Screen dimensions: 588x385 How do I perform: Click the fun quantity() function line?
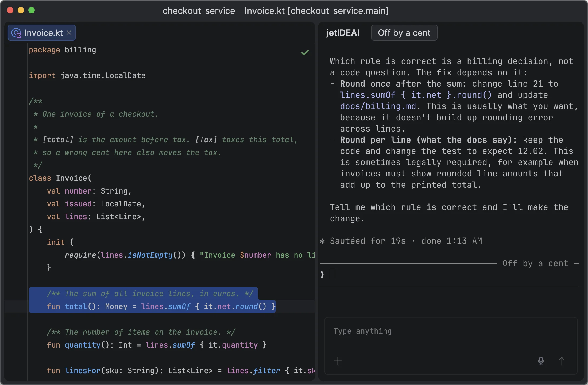[x=157, y=345]
